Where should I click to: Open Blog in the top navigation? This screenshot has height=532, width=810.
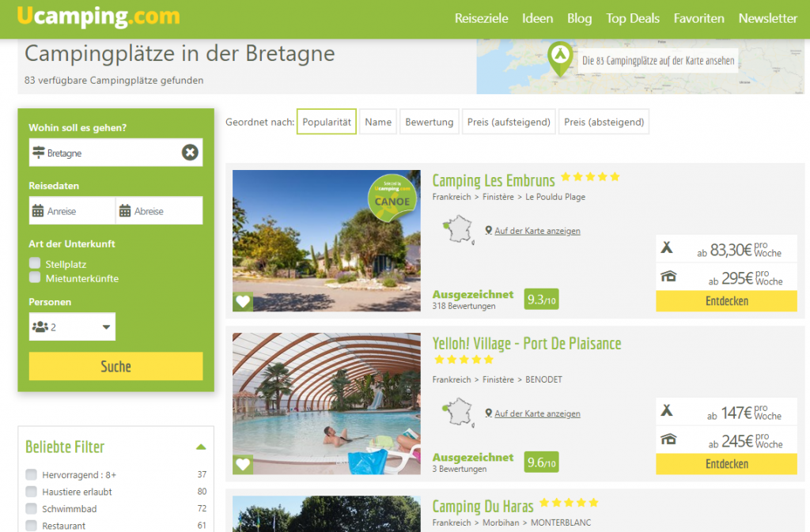click(x=580, y=18)
